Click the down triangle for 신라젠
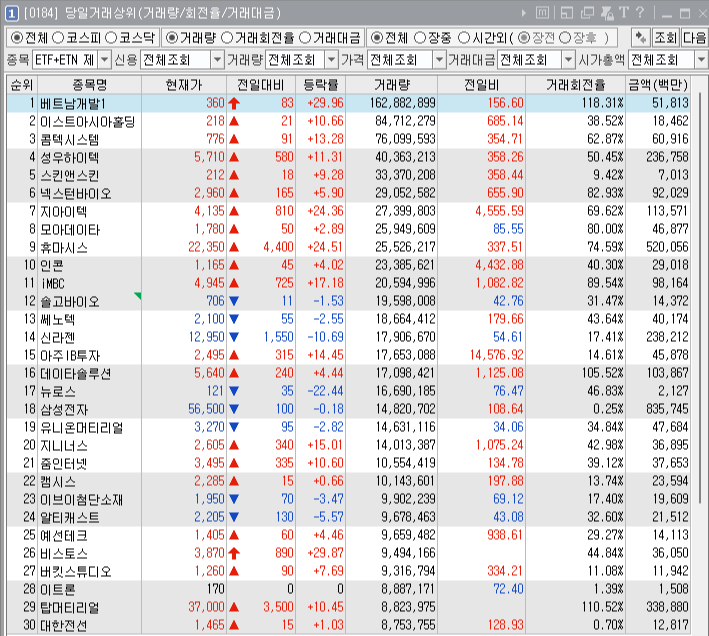The width and height of the screenshot is (709, 636). [234, 337]
